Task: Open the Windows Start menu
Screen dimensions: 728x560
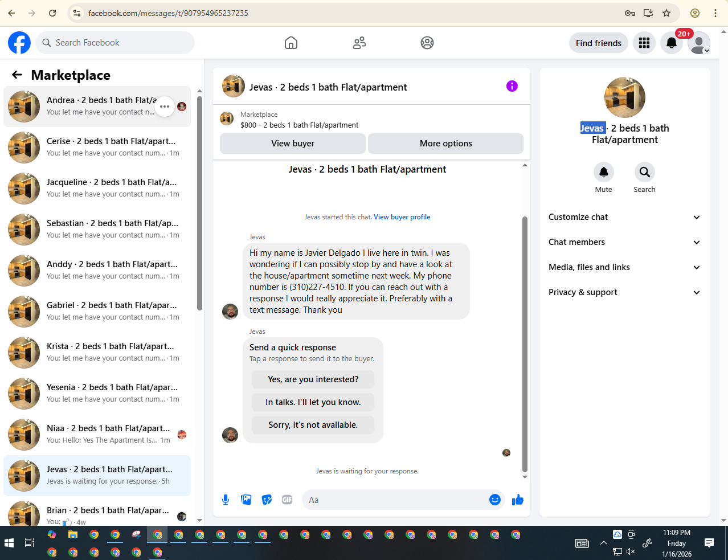Action: point(9,543)
